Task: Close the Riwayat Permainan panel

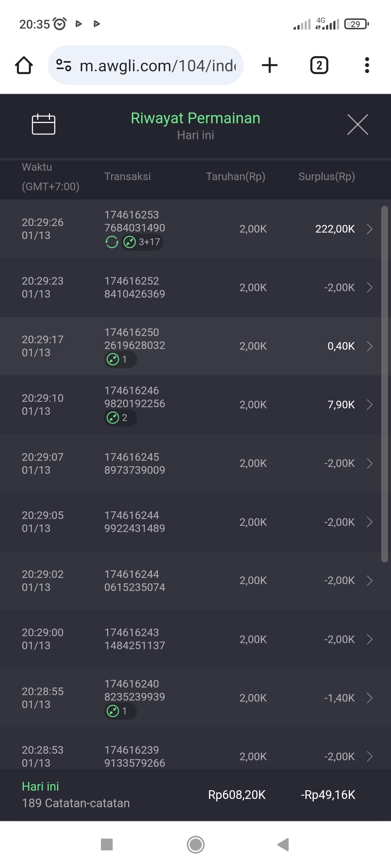Action: point(357,124)
